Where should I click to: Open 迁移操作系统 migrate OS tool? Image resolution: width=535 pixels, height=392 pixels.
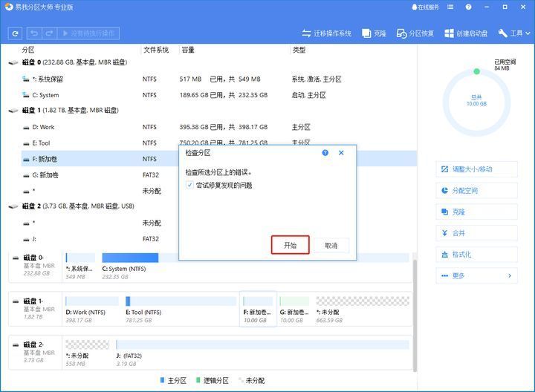pyautogui.click(x=326, y=33)
